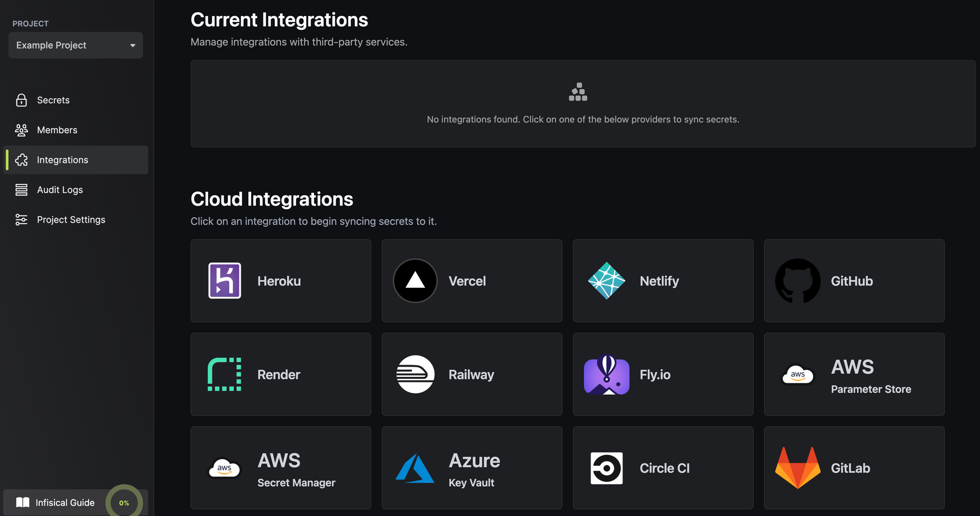
Task: Click the GitHub octocat logo
Action: (x=798, y=281)
